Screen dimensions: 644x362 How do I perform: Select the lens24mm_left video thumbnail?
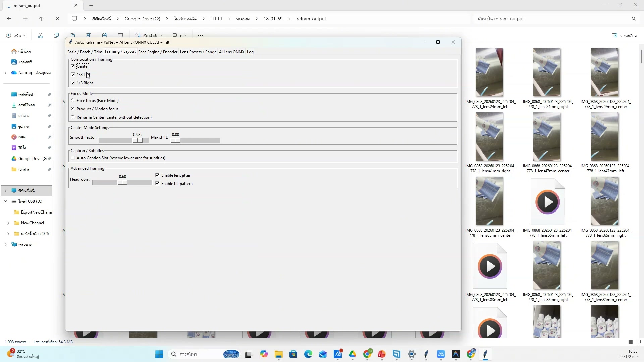pyautogui.click(x=489, y=72)
